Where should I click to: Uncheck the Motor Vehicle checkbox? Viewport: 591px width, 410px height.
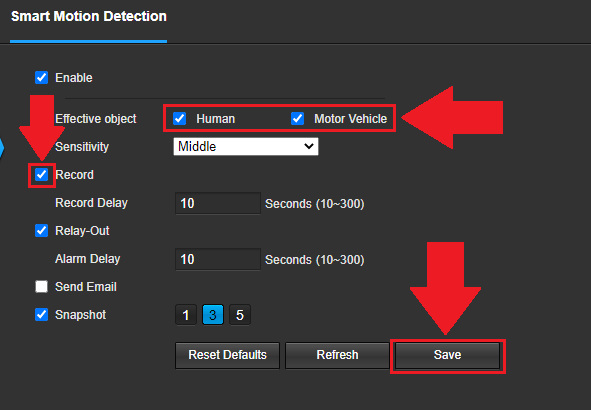point(297,118)
